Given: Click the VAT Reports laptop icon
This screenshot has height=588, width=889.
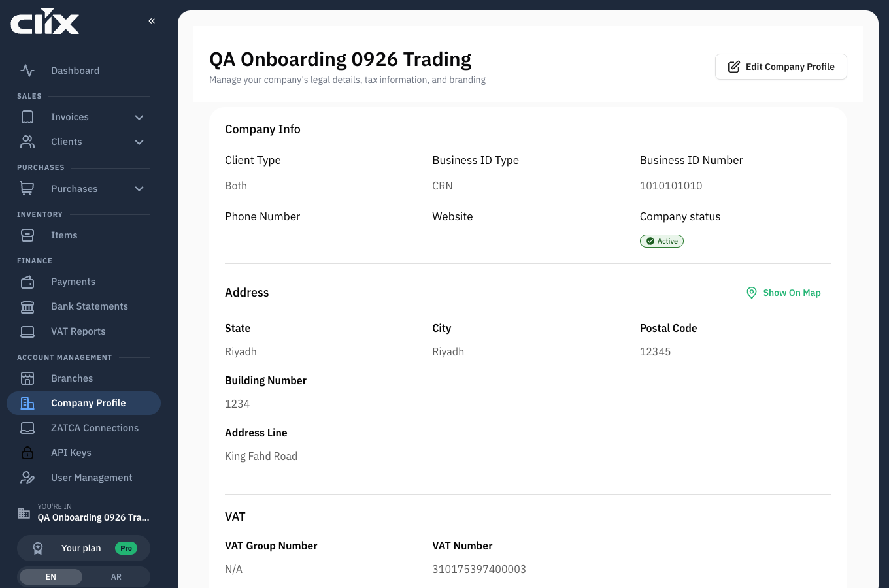Looking at the screenshot, I should pyautogui.click(x=27, y=331).
